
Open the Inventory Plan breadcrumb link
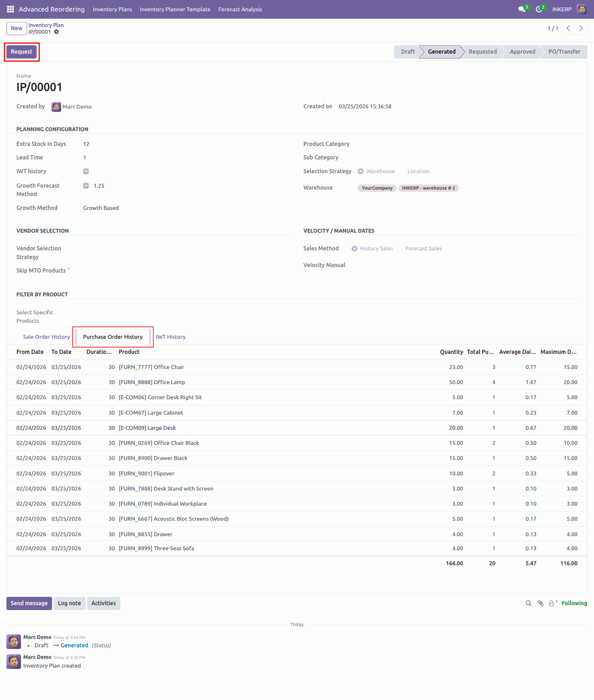(46, 25)
